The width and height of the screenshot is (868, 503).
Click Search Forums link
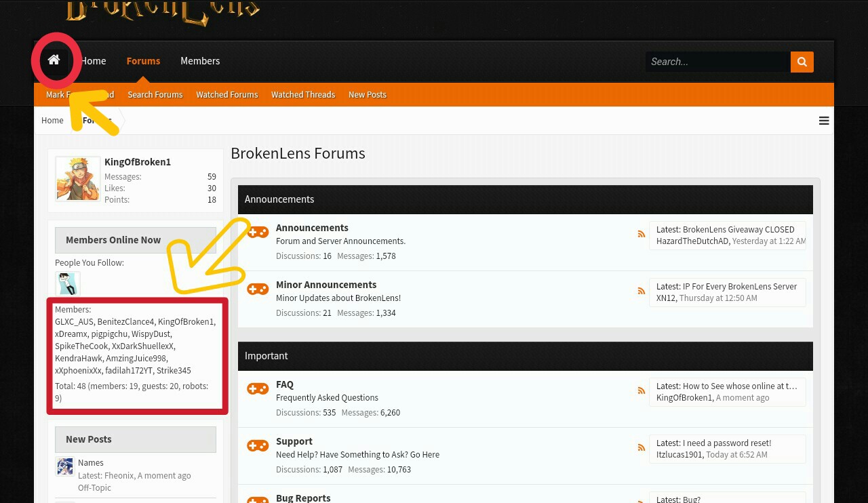pos(155,95)
